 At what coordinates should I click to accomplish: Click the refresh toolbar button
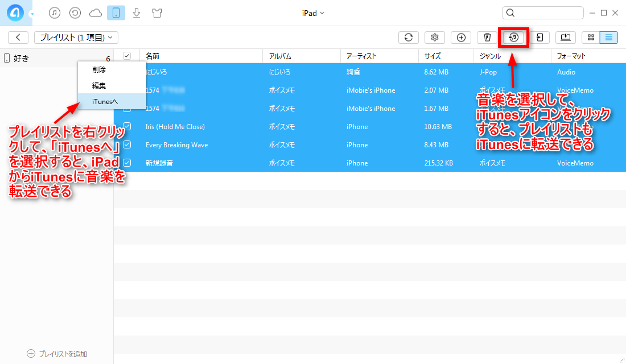tap(409, 38)
